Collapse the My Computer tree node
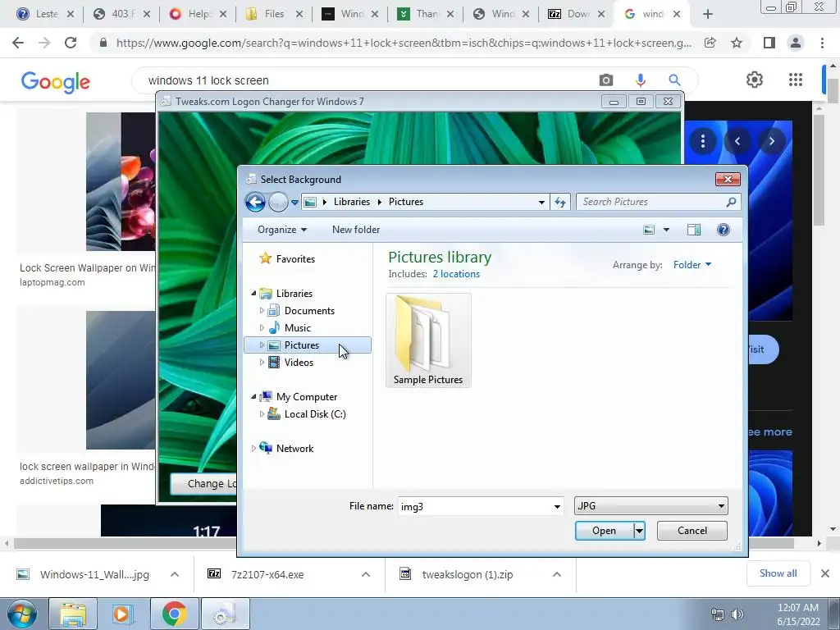 [254, 396]
